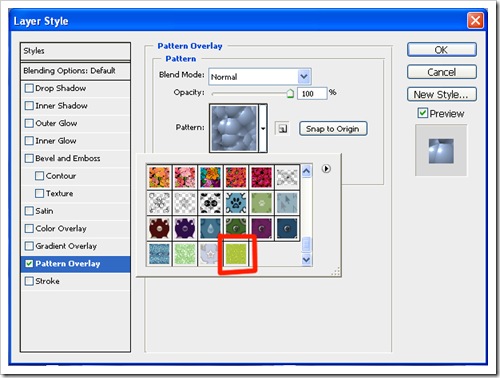Click the pattern picker resize grip corner

click(x=336, y=272)
